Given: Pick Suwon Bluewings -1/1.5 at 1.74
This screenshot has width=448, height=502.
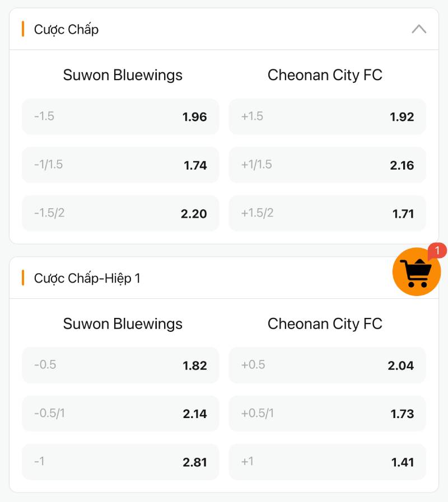Looking at the screenshot, I should tap(120, 165).
